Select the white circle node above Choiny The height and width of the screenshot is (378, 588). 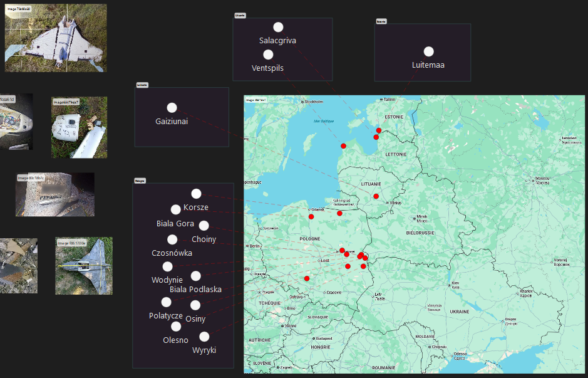tap(204, 226)
